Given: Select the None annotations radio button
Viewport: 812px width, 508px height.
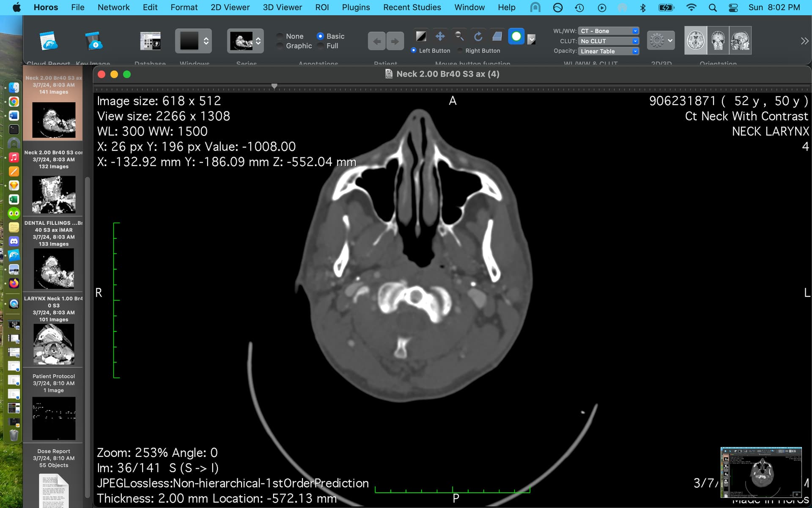Looking at the screenshot, I should tap(280, 36).
